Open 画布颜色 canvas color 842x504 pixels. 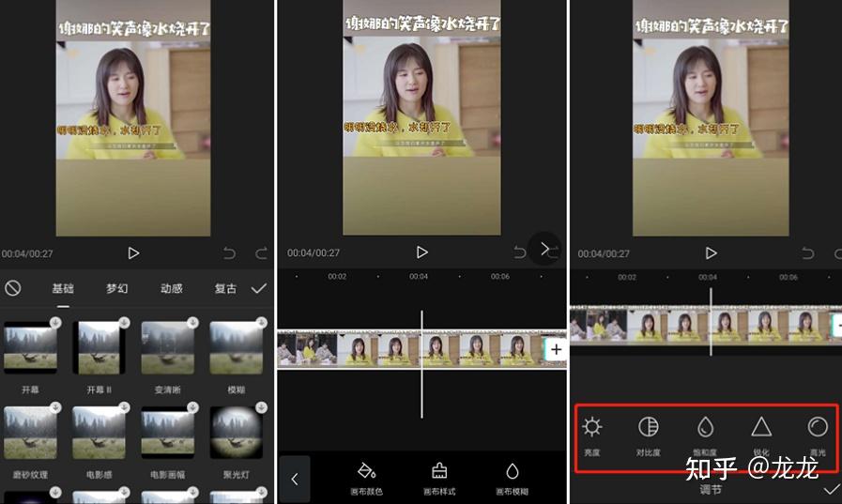(x=366, y=479)
